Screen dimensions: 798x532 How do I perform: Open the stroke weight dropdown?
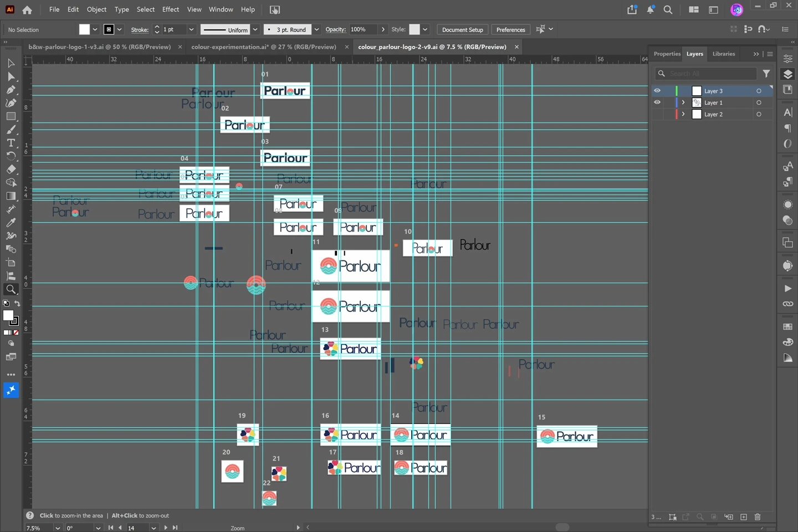[191, 29]
